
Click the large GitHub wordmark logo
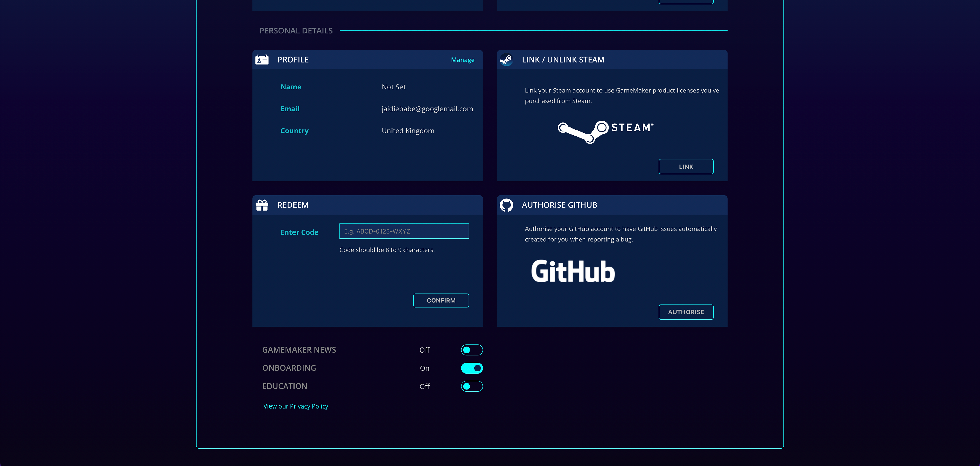[x=573, y=272]
